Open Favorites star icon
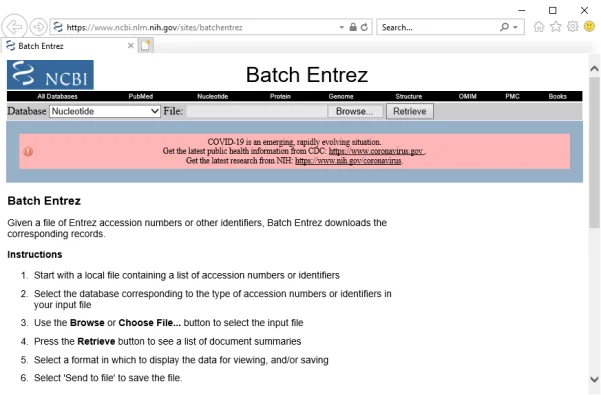Image resolution: width=601 pixels, height=395 pixels. click(x=556, y=27)
